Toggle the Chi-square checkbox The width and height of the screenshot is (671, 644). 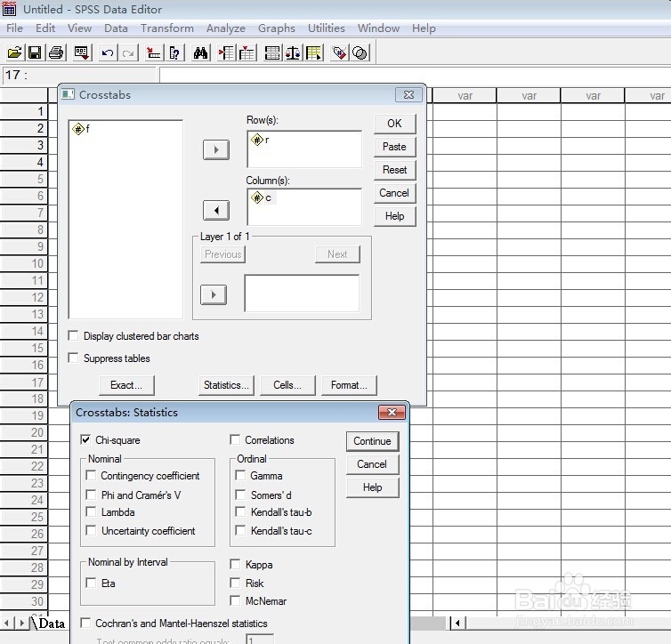(x=85, y=440)
